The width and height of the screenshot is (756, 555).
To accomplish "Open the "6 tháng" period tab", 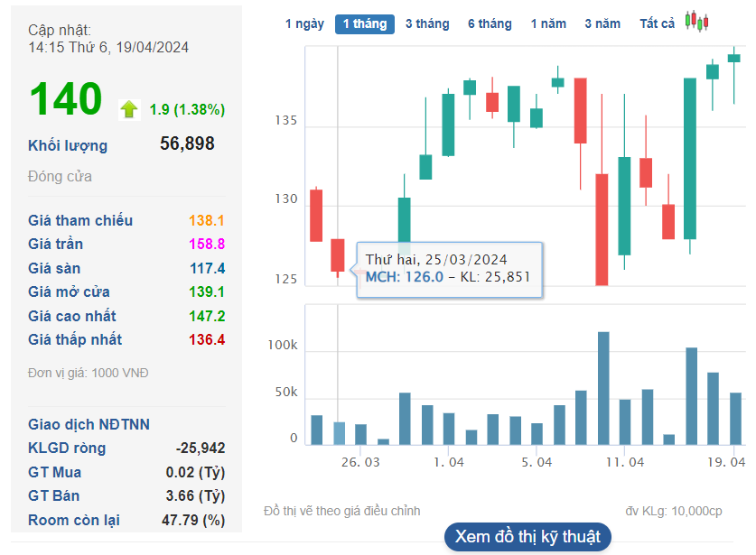I will [490, 23].
